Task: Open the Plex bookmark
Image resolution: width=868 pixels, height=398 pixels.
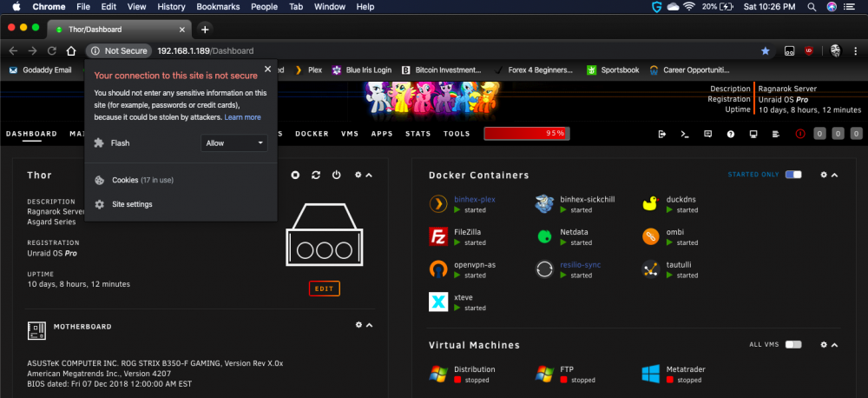Action: pyautogui.click(x=308, y=70)
